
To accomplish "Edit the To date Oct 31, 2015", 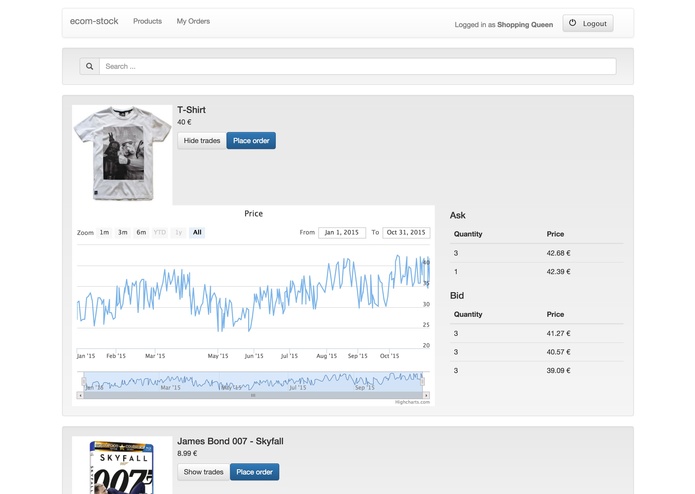I will [x=406, y=233].
